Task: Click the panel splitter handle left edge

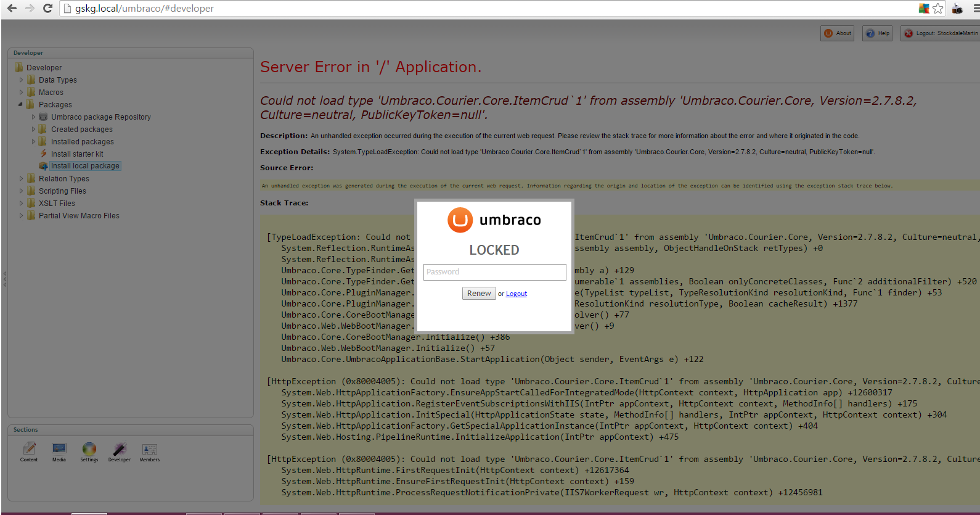Action: click(x=4, y=279)
